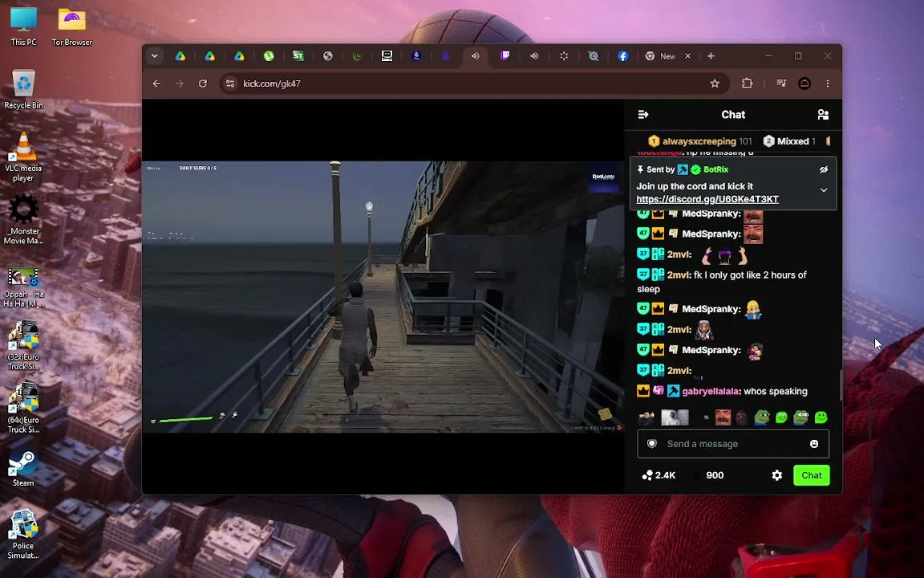Screen dimensions: 924x578
Task: Select the Monster Movie Maker desktop icon
Action: [23, 219]
